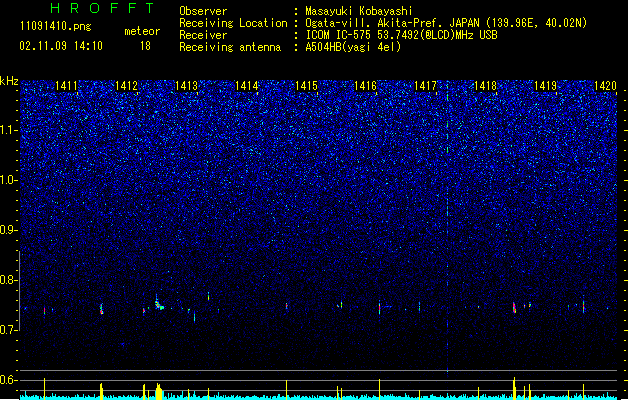Click the 'Receiving Location' label

pyautogui.click(x=233, y=23)
